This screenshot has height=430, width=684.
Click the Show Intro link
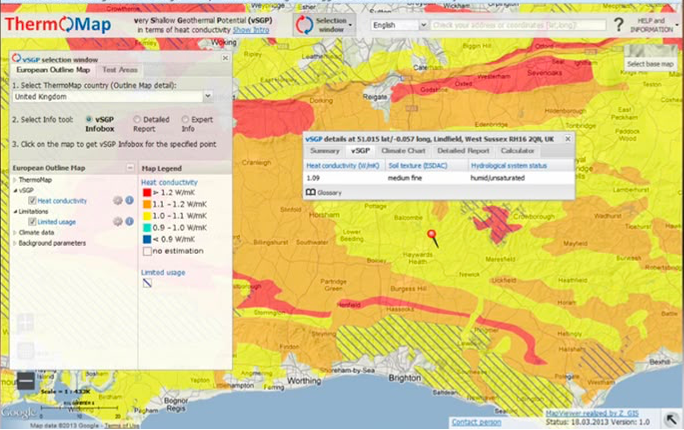[x=251, y=30]
